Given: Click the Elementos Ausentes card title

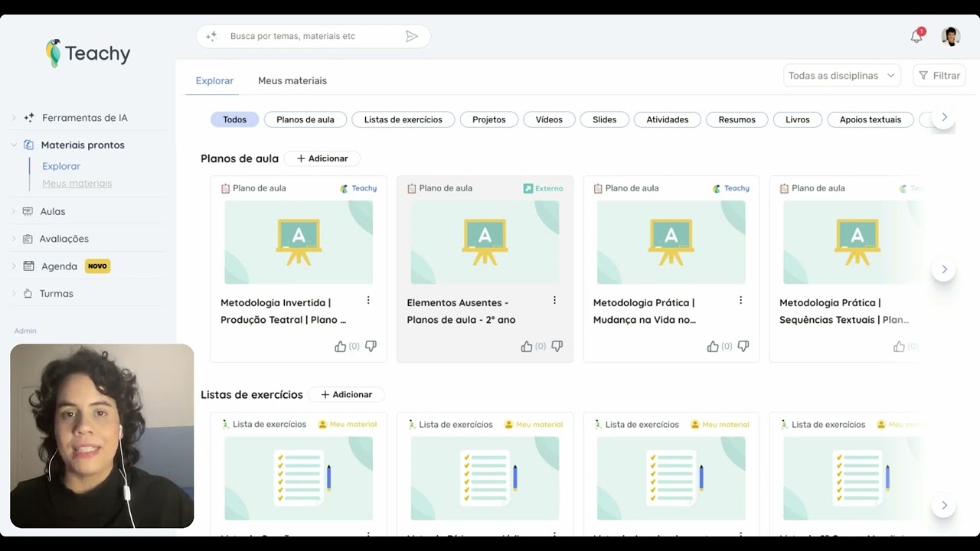Looking at the screenshot, I should [x=462, y=311].
